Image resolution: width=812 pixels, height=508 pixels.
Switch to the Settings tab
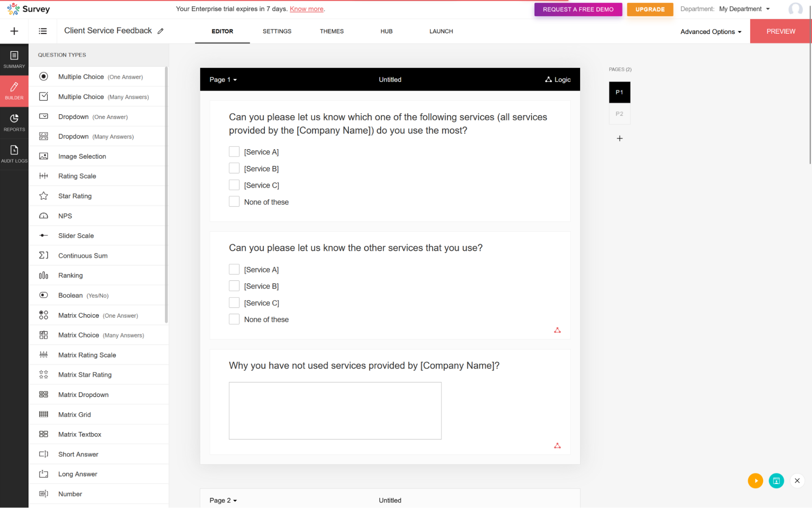[x=277, y=31]
